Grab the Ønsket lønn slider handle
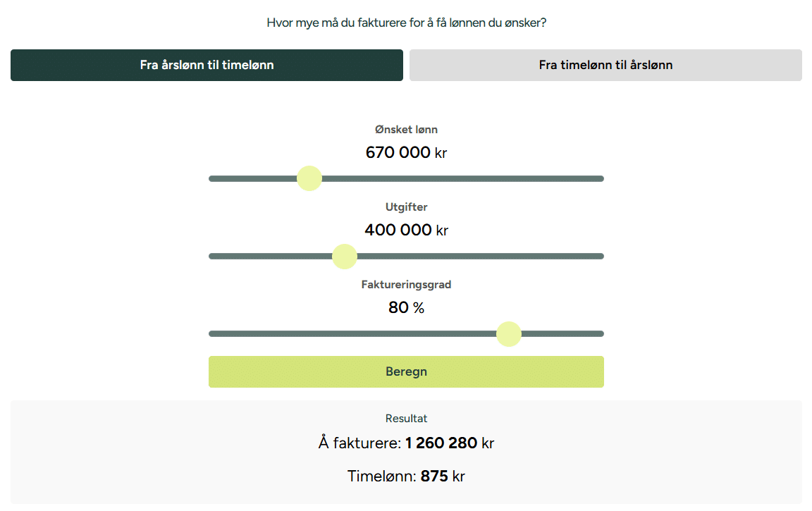This screenshot has width=812, height=511. point(309,178)
